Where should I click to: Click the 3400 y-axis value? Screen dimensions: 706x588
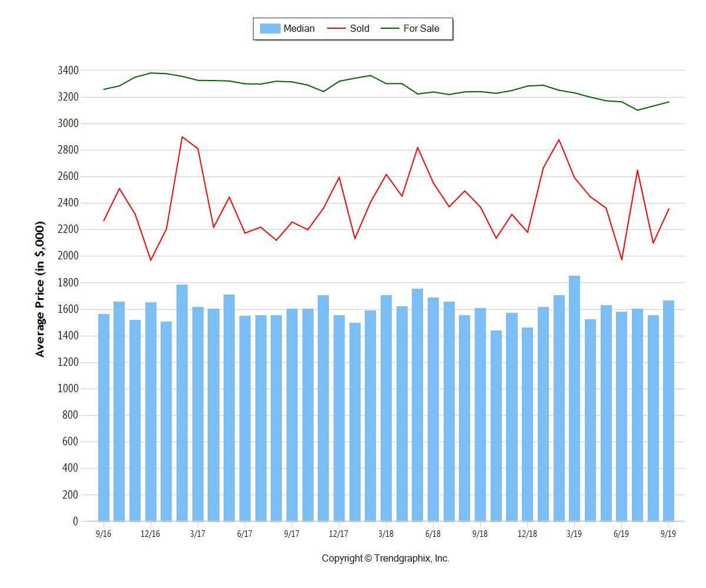coord(68,71)
